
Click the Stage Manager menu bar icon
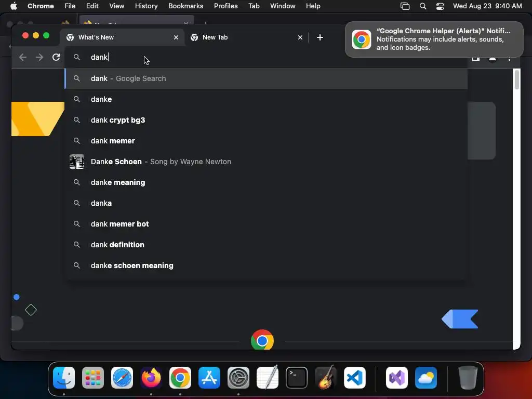click(x=405, y=6)
